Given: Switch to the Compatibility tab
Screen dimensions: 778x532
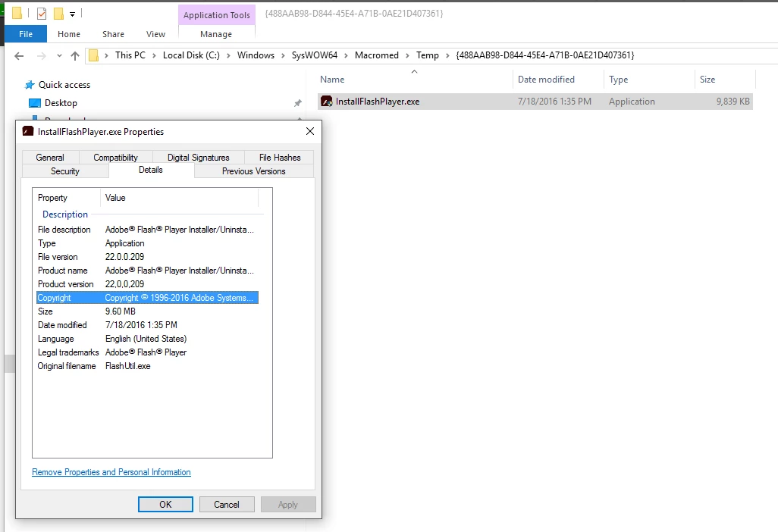Looking at the screenshot, I should (115, 157).
